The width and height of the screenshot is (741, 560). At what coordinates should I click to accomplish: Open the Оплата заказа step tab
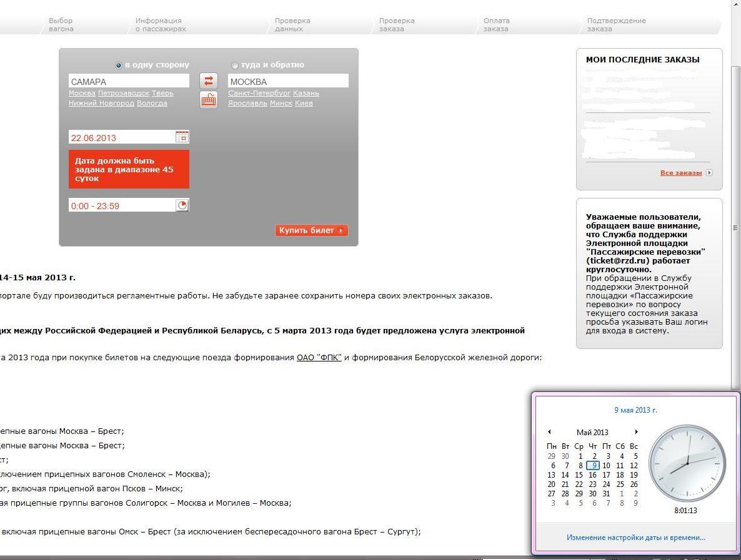(x=496, y=24)
